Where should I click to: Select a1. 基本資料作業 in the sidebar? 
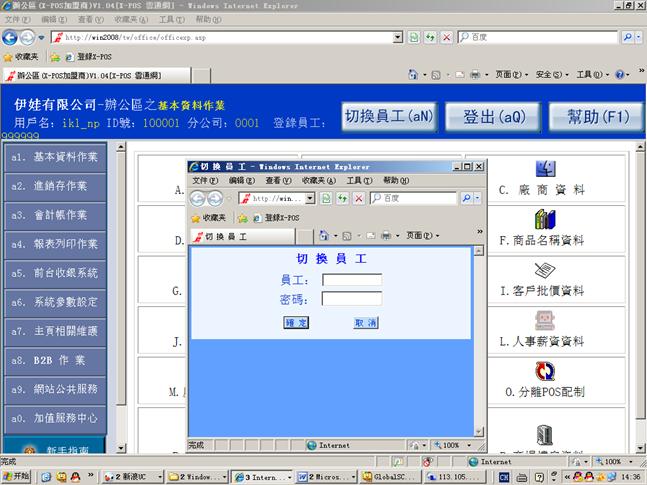pyautogui.click(x=63, y=157)
